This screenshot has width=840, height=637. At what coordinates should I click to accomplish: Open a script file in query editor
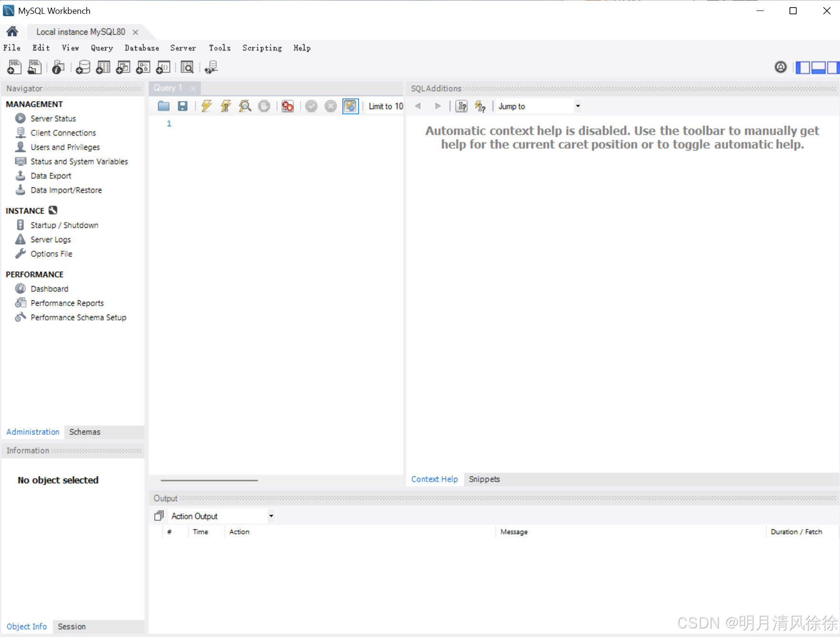[x=163, y=106]
